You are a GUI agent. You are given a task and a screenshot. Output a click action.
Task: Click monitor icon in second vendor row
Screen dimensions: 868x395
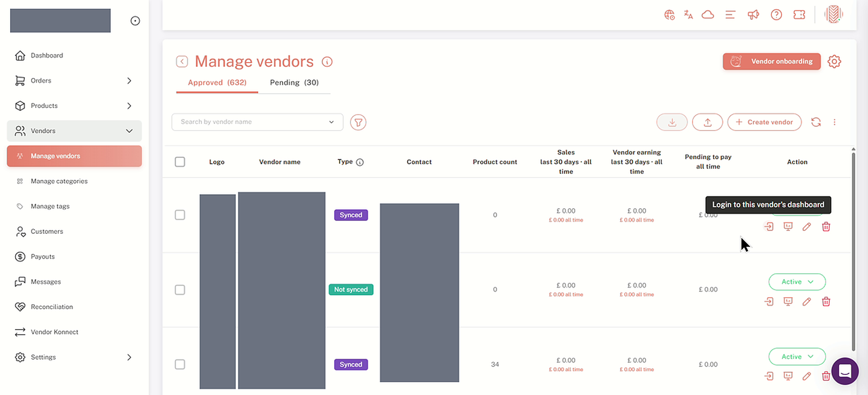pyautogui.click(x=788, y=302)
